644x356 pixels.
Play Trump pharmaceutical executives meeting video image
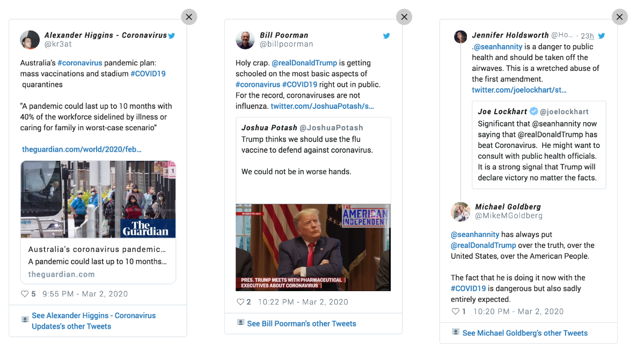pos(313,247)
